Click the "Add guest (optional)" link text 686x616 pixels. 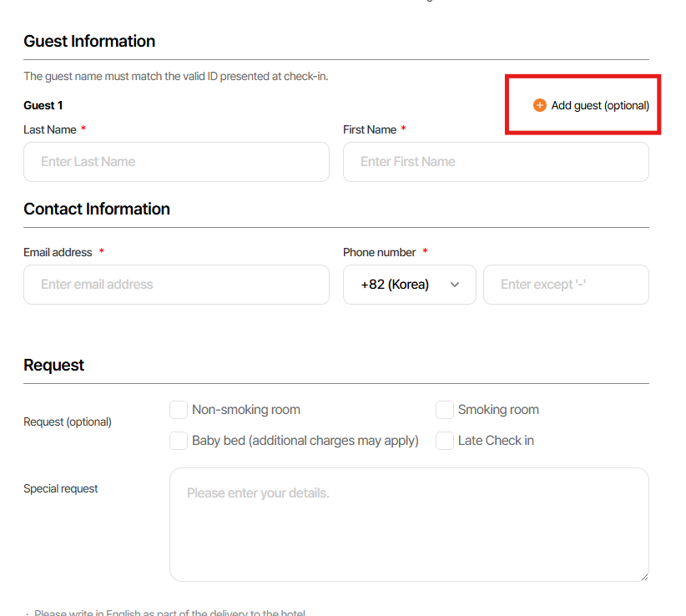click(600, 105)
